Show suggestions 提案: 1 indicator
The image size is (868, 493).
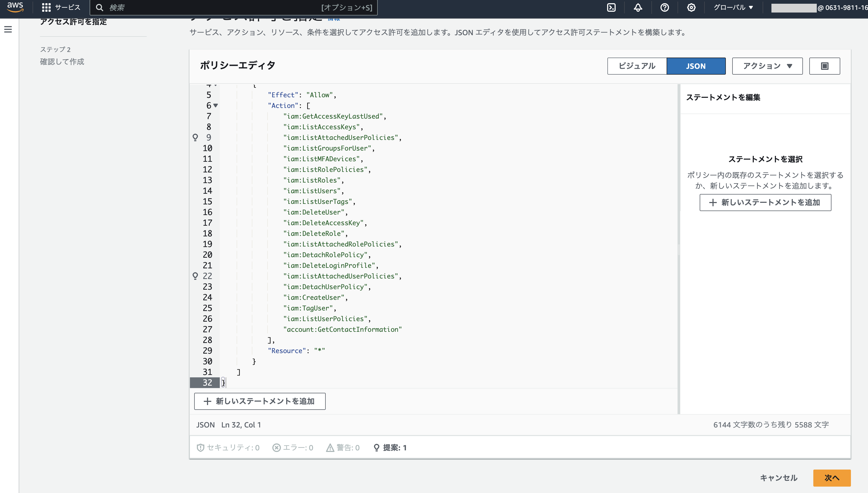[x=390, y=448]
